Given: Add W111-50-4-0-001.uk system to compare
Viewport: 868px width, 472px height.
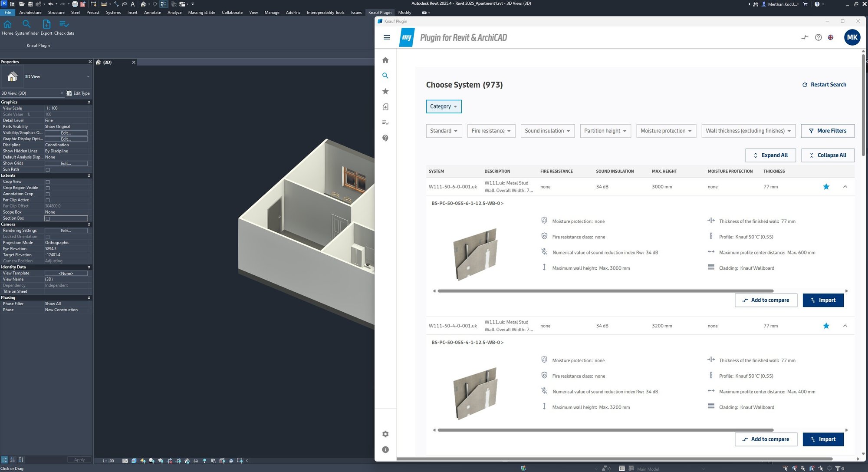Looking at the screenshot, I should [x=766, y=439].
